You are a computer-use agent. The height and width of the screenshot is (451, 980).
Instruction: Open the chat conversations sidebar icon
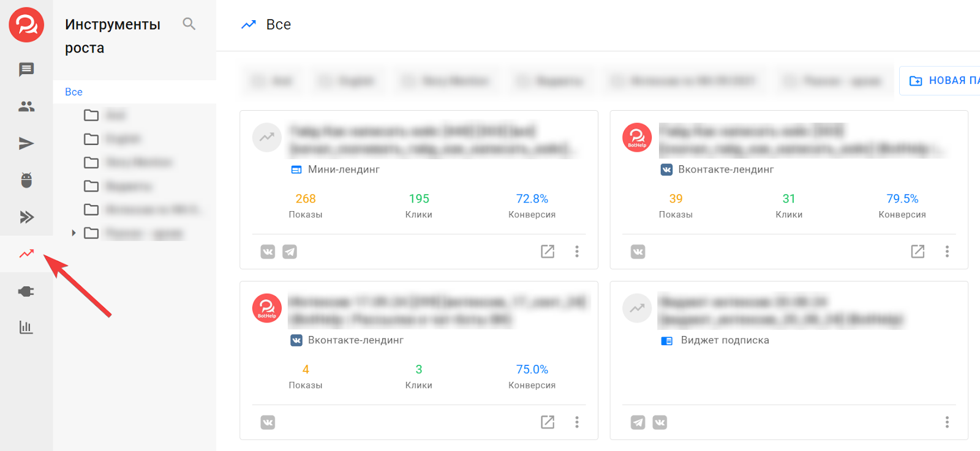pyautogui.click(x=26, y=70)
